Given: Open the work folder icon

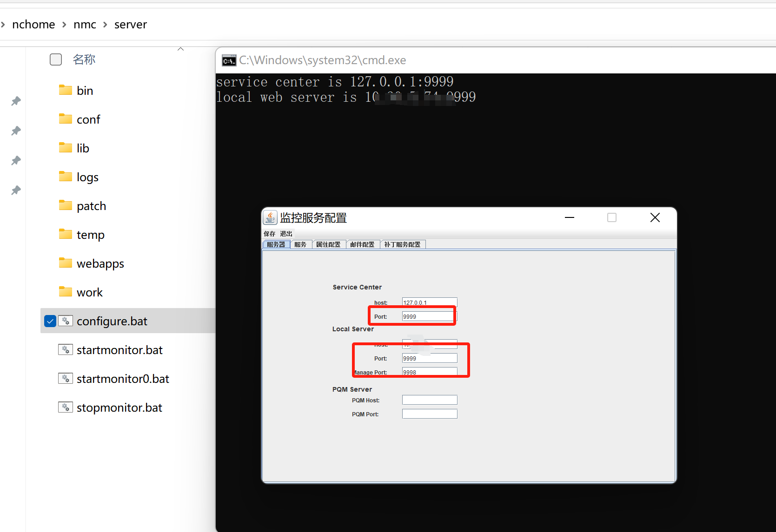Looking at the screenshot, I should (x=66, y=292).
